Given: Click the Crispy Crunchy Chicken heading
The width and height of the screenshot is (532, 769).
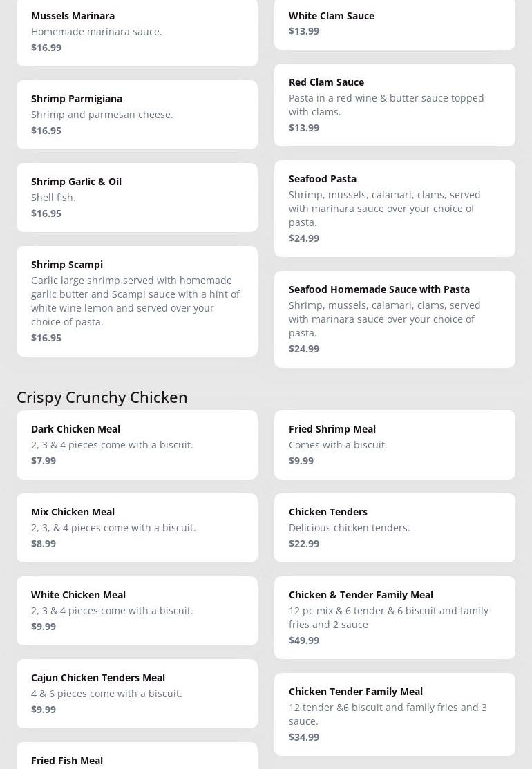Looking at the screenshot, I should (102, 397).
